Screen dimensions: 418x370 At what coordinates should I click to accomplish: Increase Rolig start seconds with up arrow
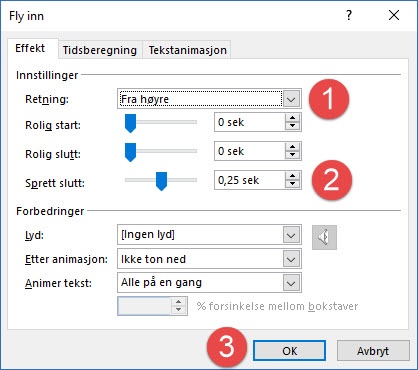point(293,118)
